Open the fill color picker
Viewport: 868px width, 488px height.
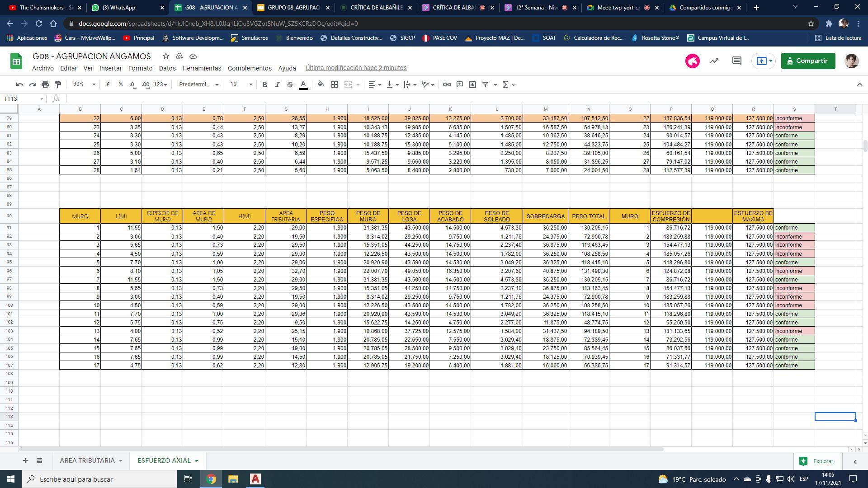coord(321,84)
